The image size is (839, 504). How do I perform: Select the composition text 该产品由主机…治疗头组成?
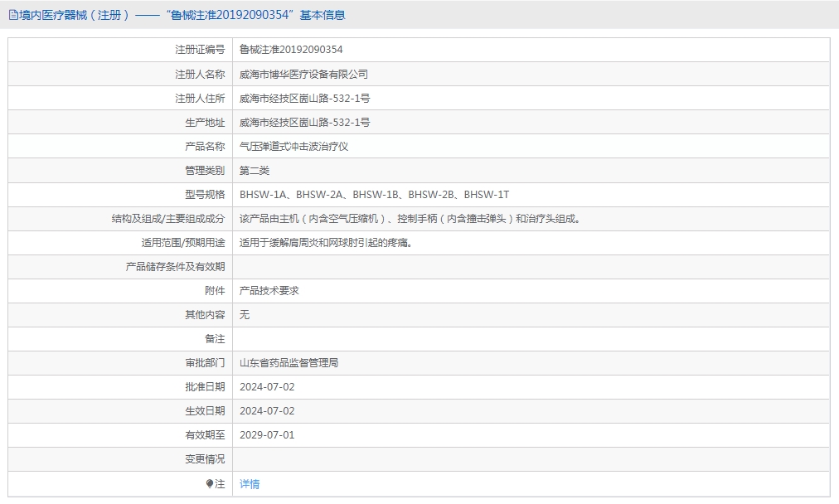[x=410, y=219]
